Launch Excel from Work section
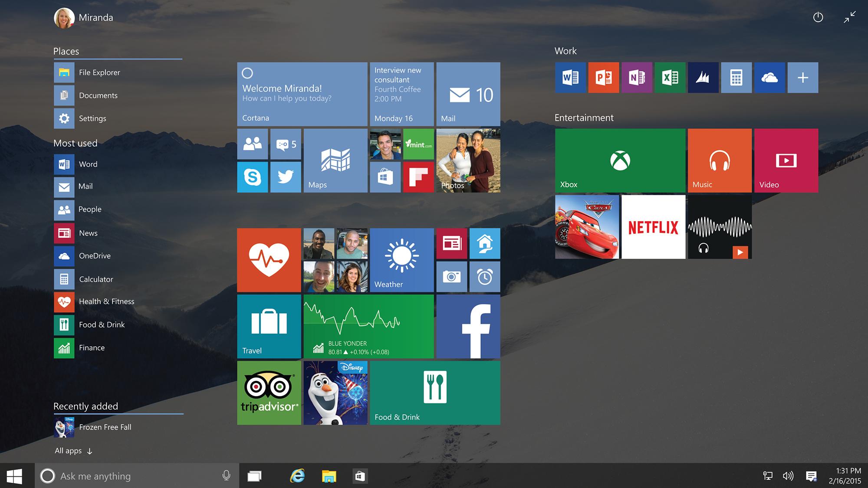This screenshot has height=488, width=868. coord(669,76)
